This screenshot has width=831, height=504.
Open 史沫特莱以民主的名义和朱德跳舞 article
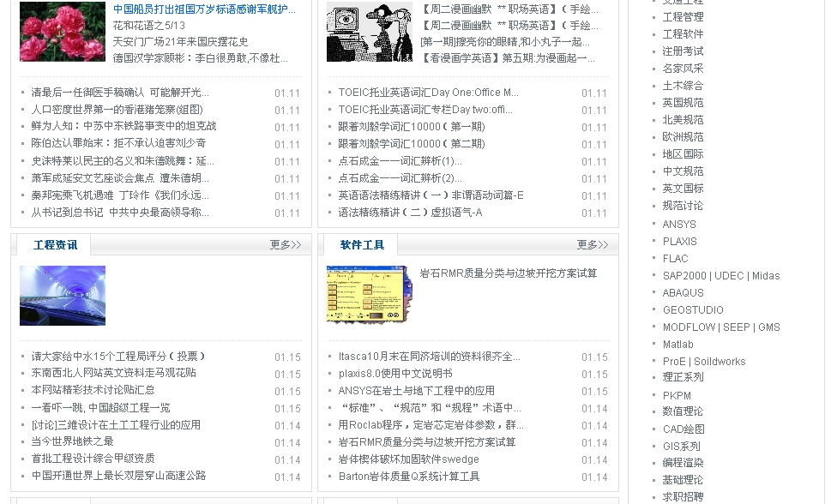(123, 161)
